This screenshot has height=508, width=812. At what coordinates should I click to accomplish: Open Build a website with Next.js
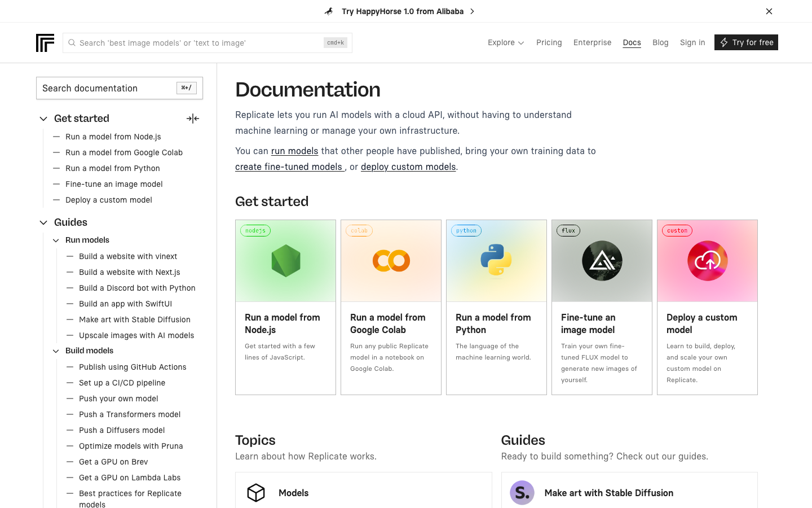point(130,272)
